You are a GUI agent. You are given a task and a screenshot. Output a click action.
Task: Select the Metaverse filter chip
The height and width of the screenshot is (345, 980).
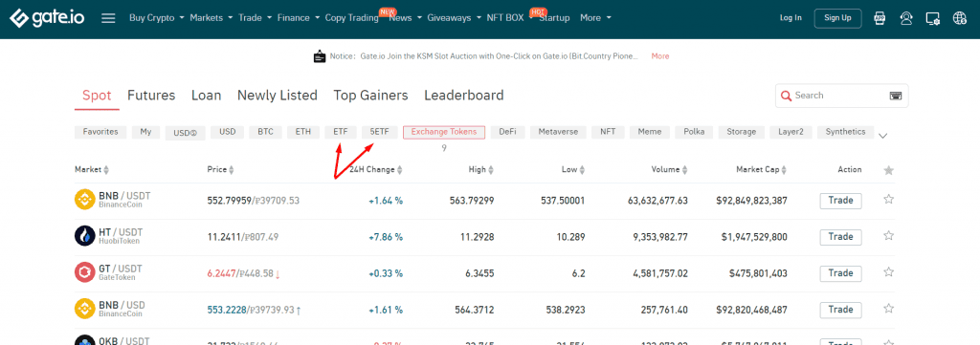click(x=558, y=132)
